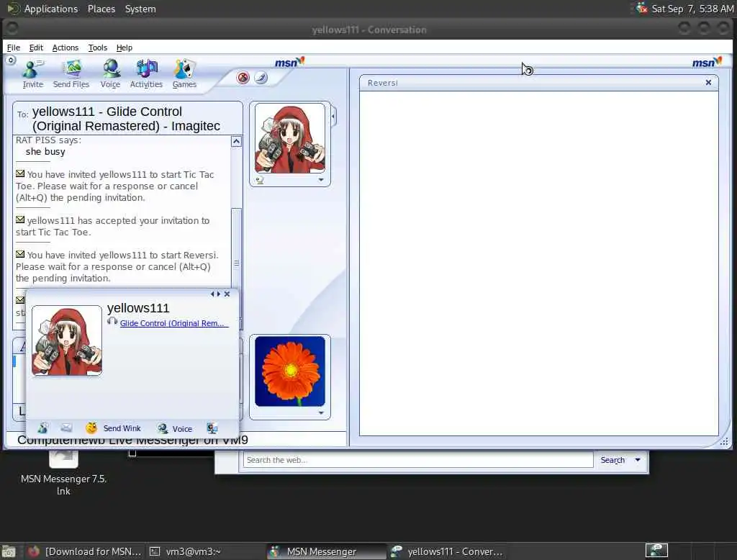Open the Games toolbar icon
This screenshot has width=737, height=560.
point(184,74)
